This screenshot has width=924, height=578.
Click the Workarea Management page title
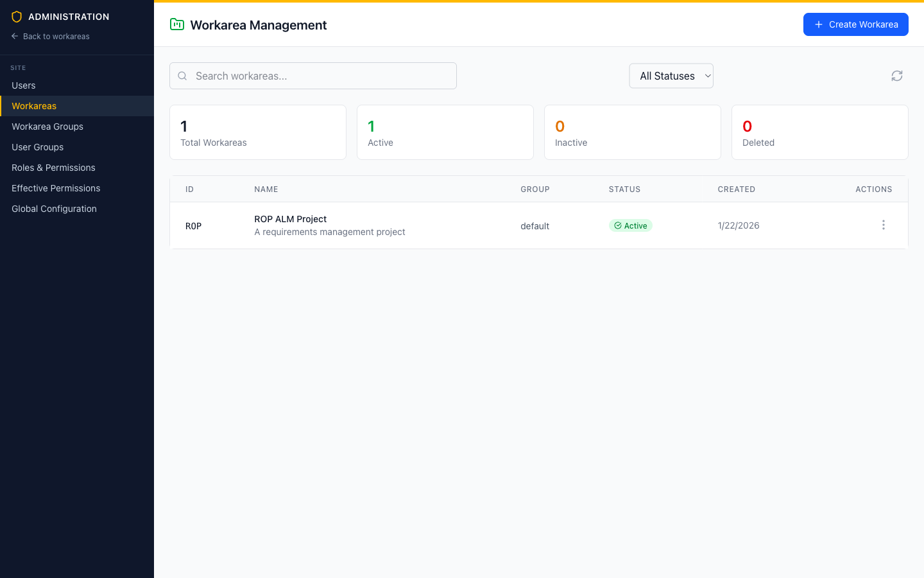[259, 25]
